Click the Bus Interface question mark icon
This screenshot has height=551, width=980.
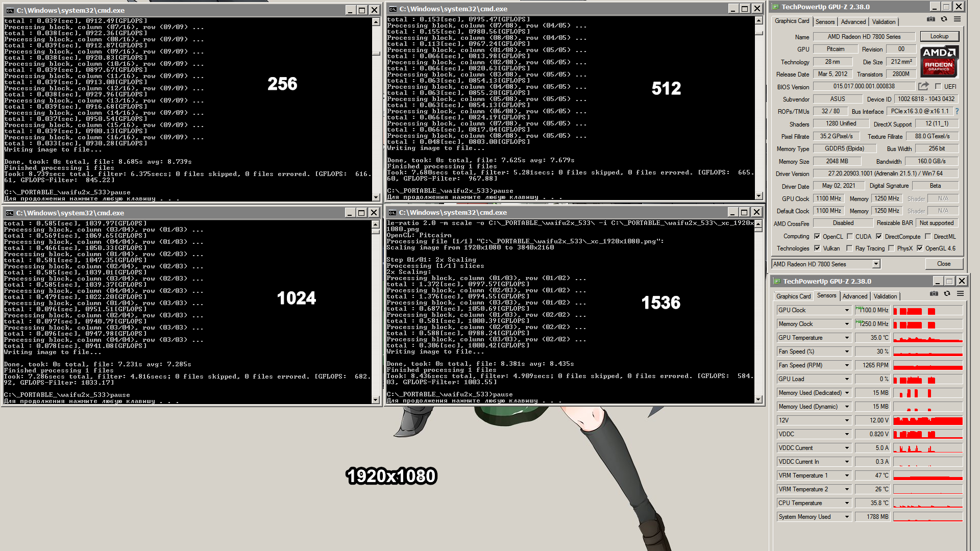(x=957, y=111)
